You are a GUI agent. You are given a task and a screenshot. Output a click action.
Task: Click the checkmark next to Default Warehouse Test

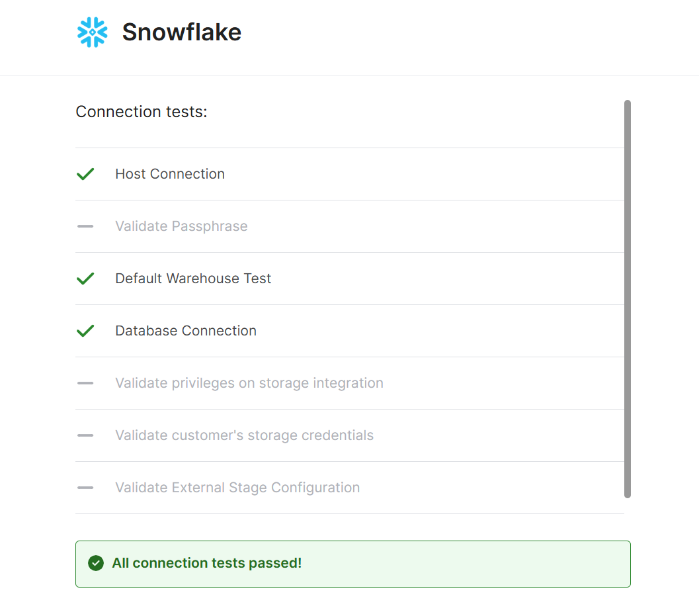pyautogui.click(x=85, y=279)
